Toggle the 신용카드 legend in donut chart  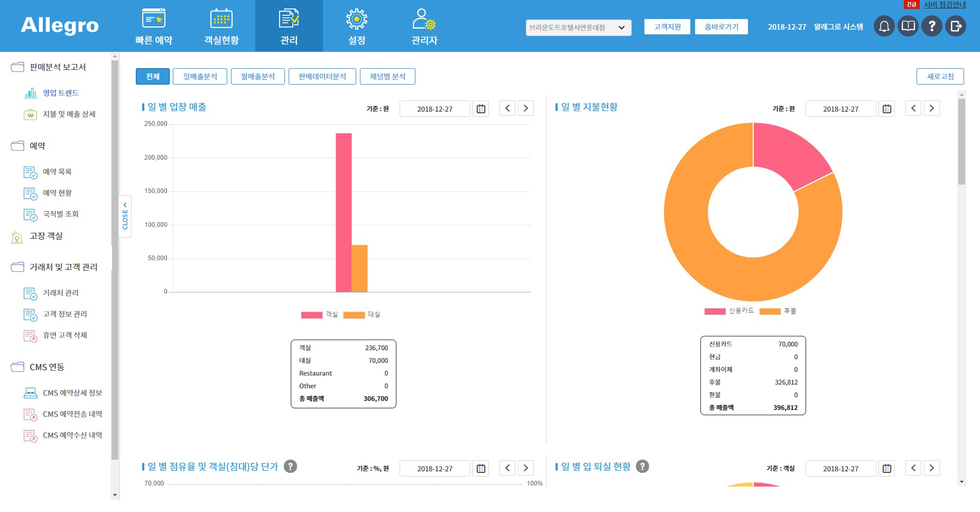point(715,311)
